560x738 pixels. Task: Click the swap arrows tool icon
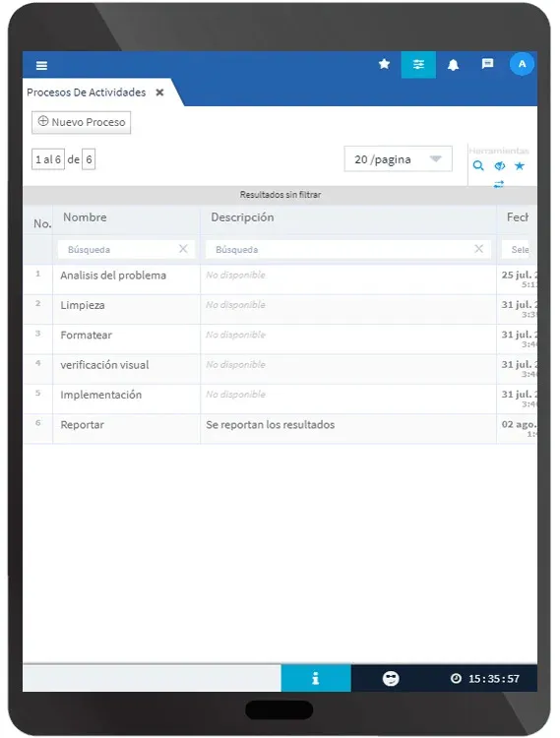pos(499,184)
